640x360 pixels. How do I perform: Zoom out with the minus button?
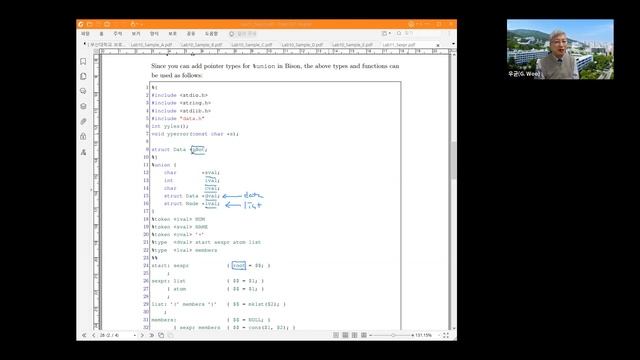pyautogui.click(x=371, y=335)
